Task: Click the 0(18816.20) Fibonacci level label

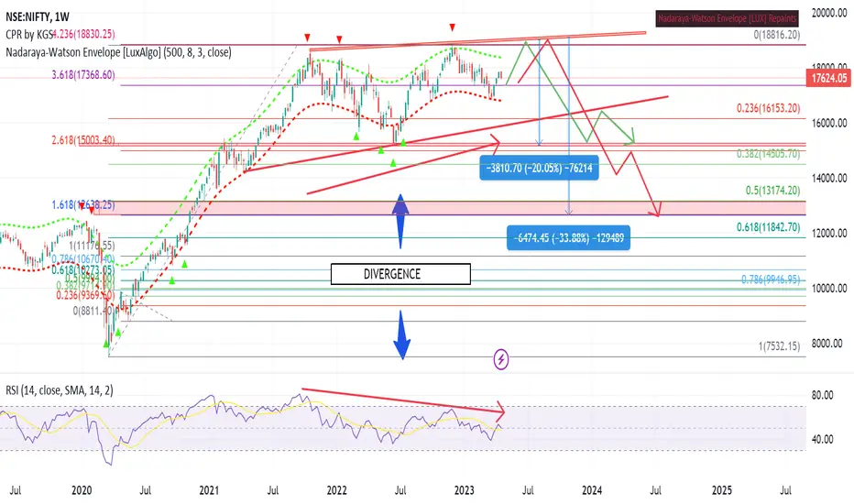Action: pyautogui.click(x=777, y=35)
